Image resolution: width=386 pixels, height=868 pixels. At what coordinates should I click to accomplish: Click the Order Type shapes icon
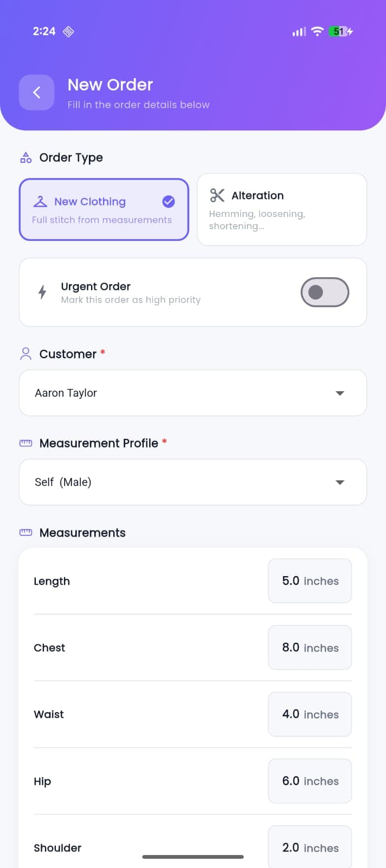pyautogui.click(x=25, y=158)
